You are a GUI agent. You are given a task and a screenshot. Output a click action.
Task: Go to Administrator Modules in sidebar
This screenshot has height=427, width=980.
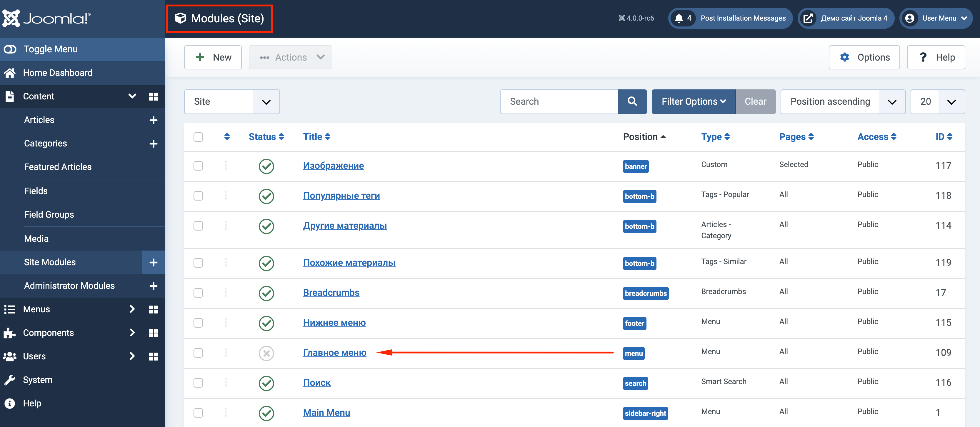click(69, 286)
